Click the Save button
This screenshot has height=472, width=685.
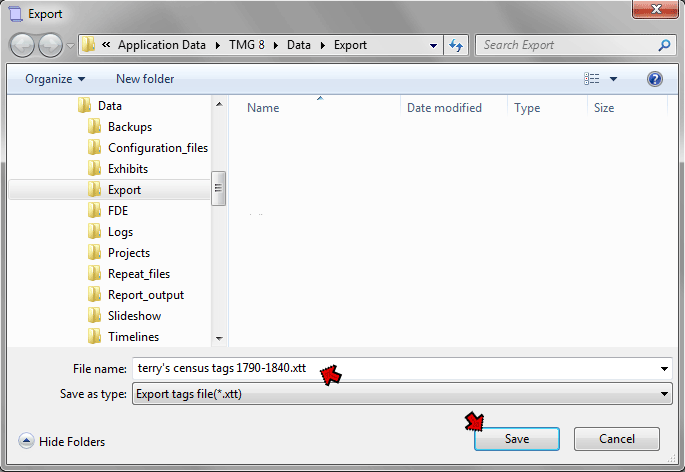pyautogui.click(x=517, y=439)
